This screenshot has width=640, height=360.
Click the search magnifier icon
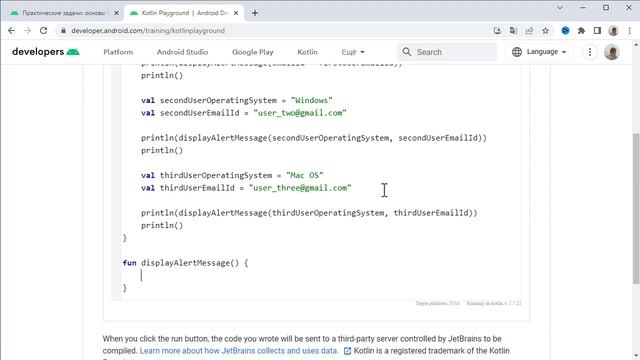point(407,52)
